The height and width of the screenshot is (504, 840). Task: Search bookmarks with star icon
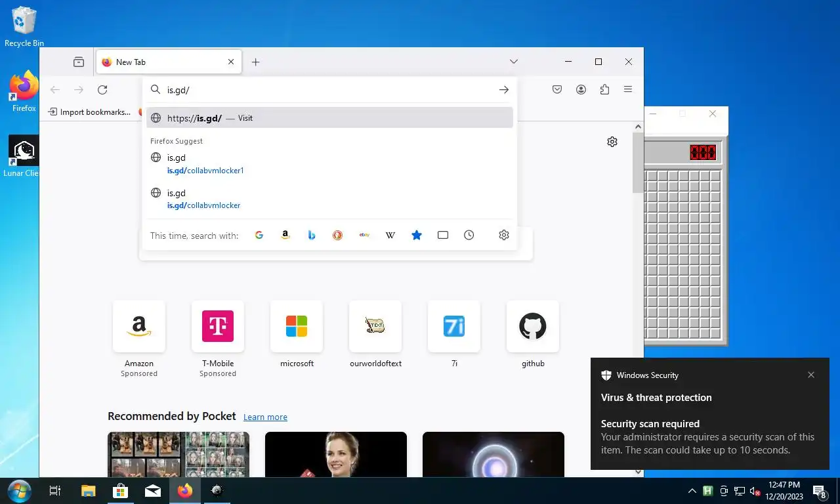417,235
